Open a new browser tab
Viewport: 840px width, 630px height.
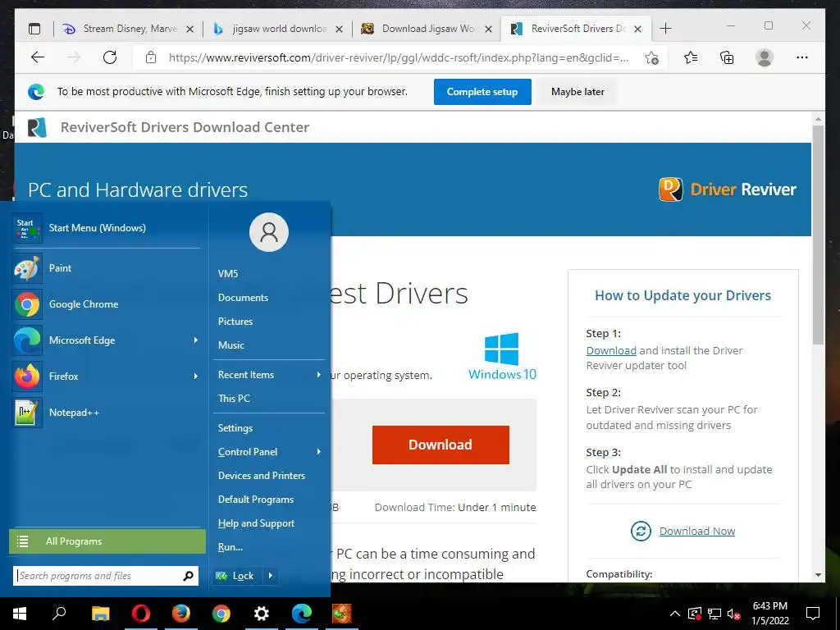665,29
